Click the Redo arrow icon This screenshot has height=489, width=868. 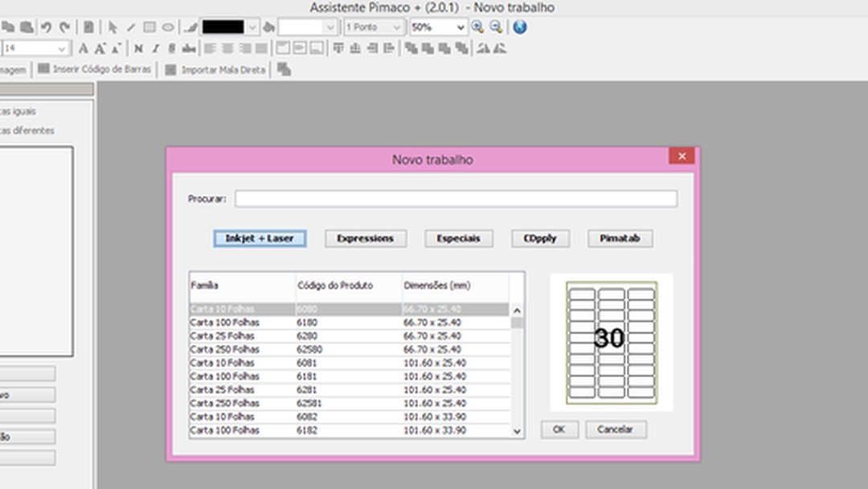[64, 27]
